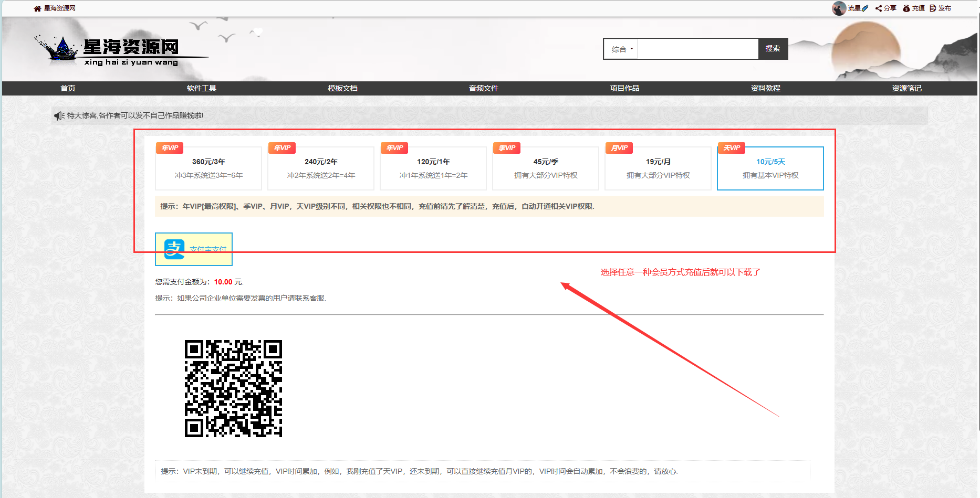Click the 发布 publish icon
The image size is (980, 498).
click(933, 8)
